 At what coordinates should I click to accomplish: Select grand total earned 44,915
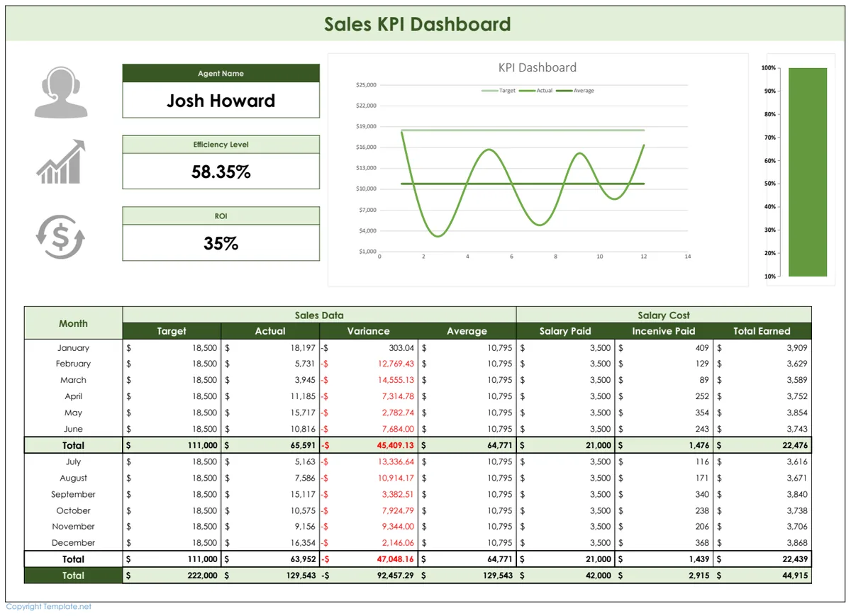tap(795, 576)
